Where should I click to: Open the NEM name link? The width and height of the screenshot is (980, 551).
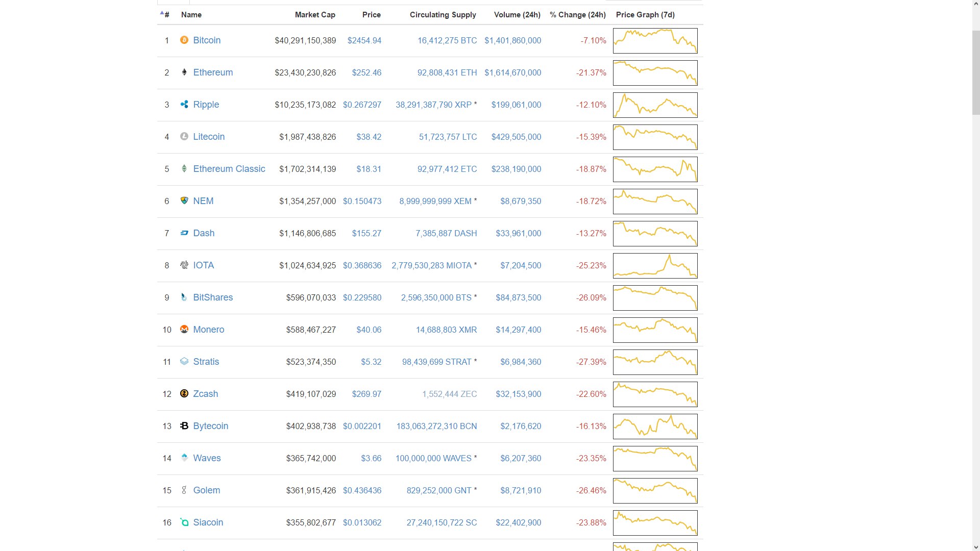pos(203,201)
